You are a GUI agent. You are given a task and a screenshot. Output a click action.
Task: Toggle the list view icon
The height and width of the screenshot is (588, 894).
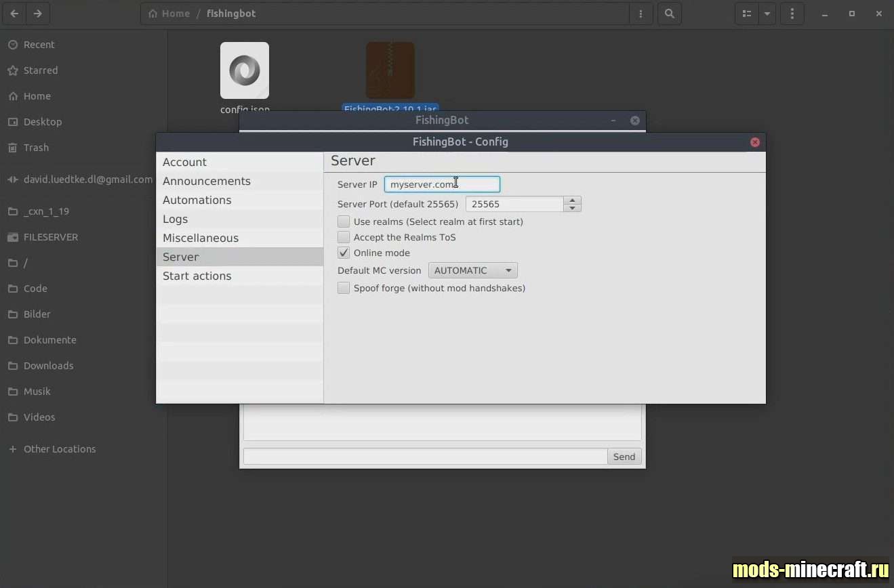pos(746,14)
